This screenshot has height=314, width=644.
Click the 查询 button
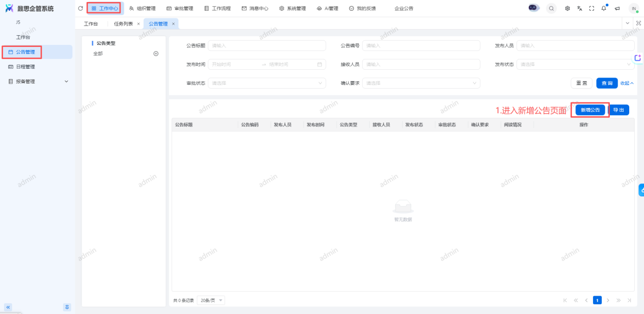click(607, 83)
